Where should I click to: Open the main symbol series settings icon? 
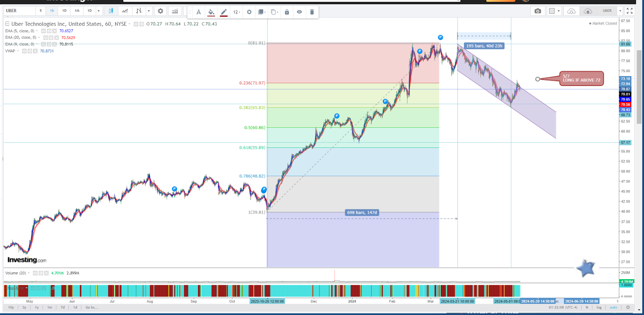[142, 24]
